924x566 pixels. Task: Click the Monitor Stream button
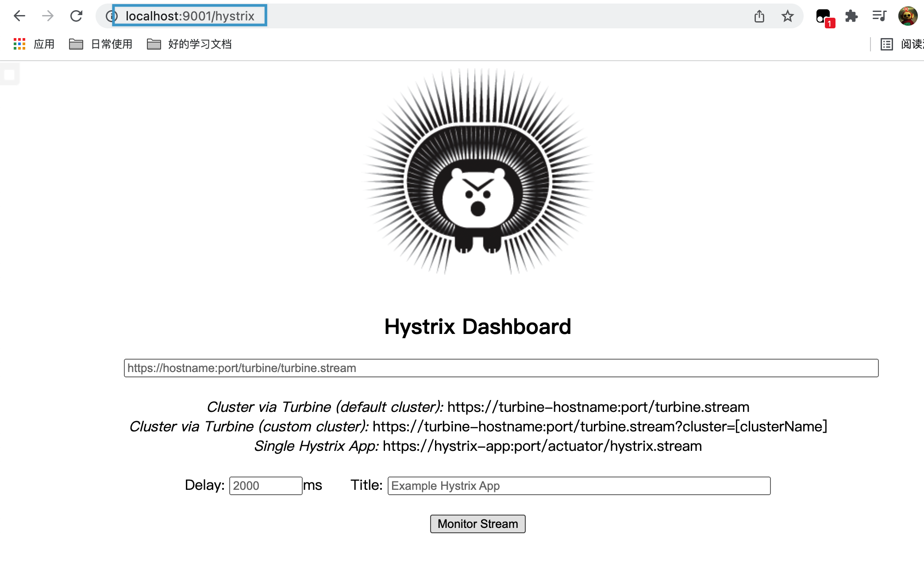point(477,524)
